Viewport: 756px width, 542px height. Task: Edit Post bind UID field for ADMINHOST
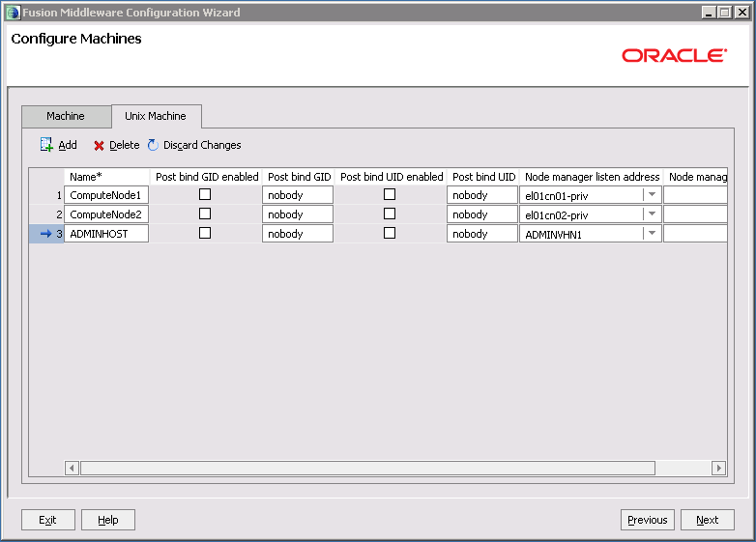tap(482, 234)
